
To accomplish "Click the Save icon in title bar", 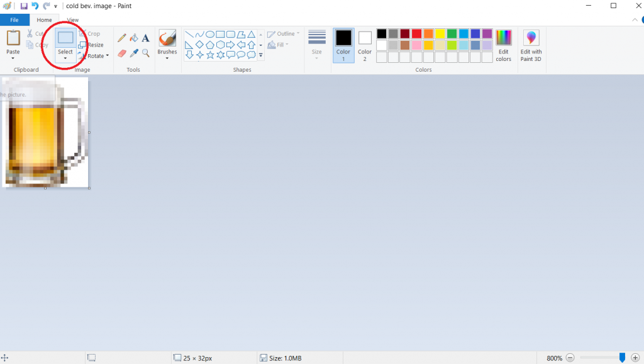I will tap(24, 6).
